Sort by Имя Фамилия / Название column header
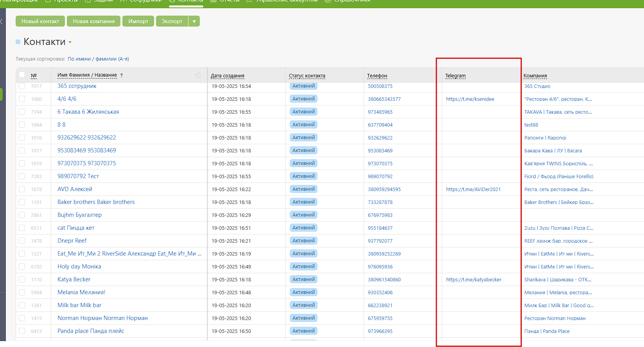The height and width of the screenshot is (347, 644). (x=87, y=75)
